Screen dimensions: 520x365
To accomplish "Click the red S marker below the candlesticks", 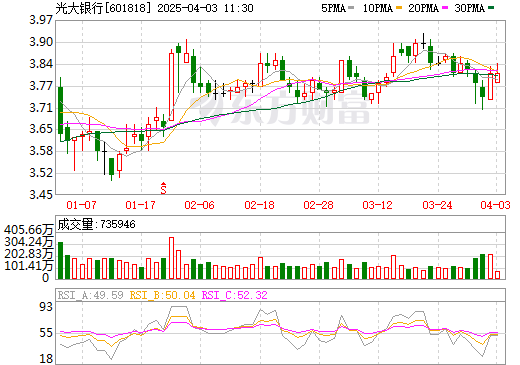I will 163,188.
